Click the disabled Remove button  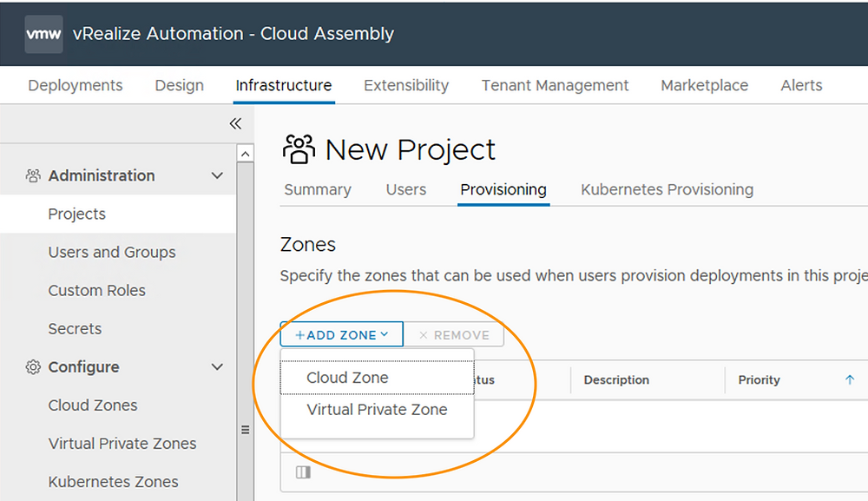click(x=454, y=335)
